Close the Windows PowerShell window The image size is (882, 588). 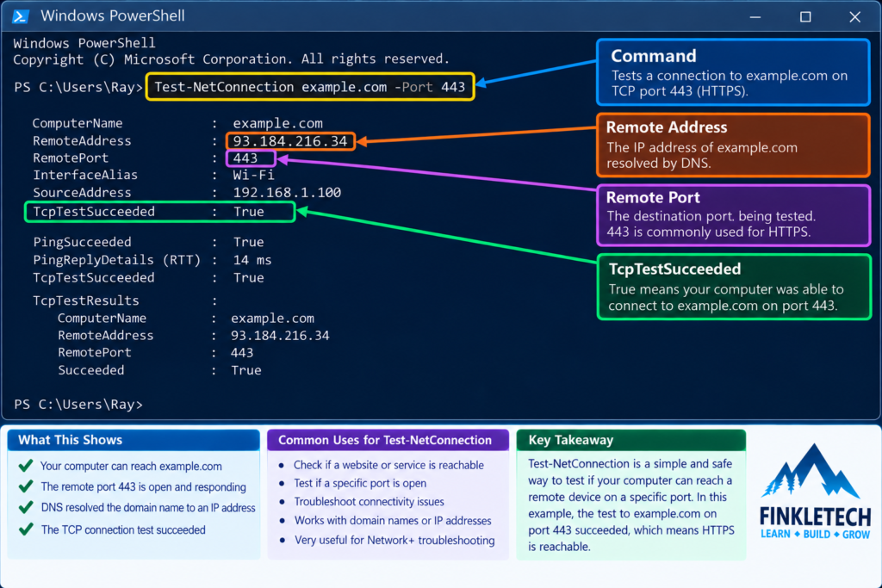click(855, 17)
